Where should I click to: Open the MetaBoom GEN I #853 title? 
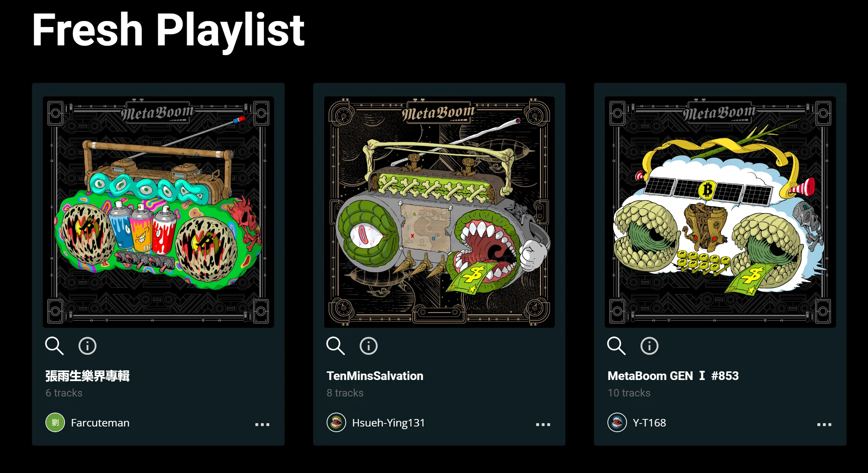[673, 376]
